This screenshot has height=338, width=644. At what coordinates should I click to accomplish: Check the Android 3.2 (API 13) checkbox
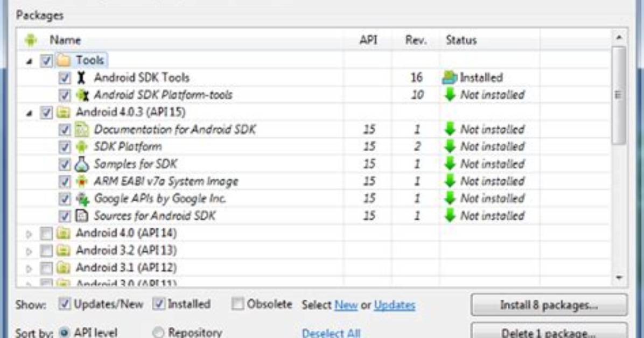(46, 251)
